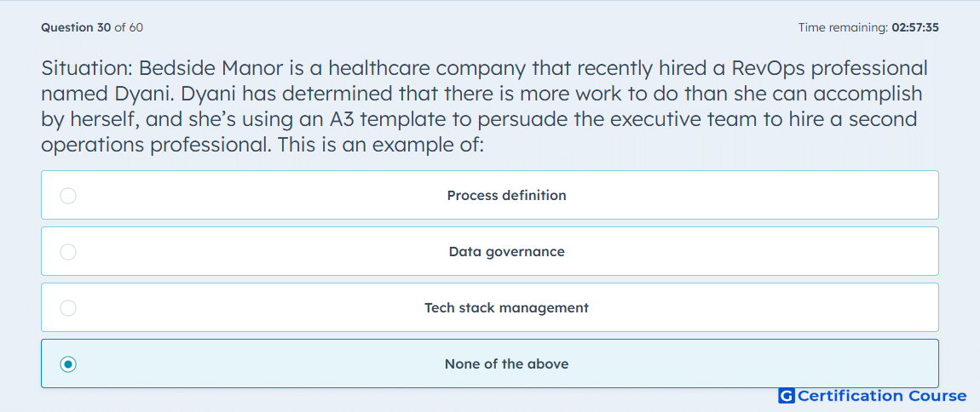Click the "Data governance" answer label

506,252
